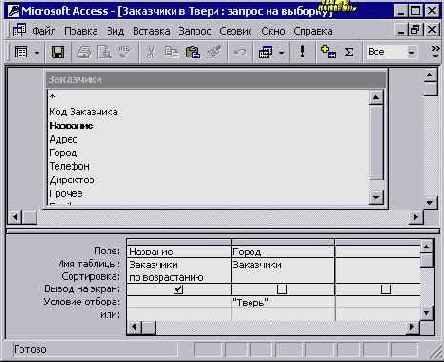444x362 pixels.
Task: Click field list scroll down arrow
Action: tap(376, 197)
